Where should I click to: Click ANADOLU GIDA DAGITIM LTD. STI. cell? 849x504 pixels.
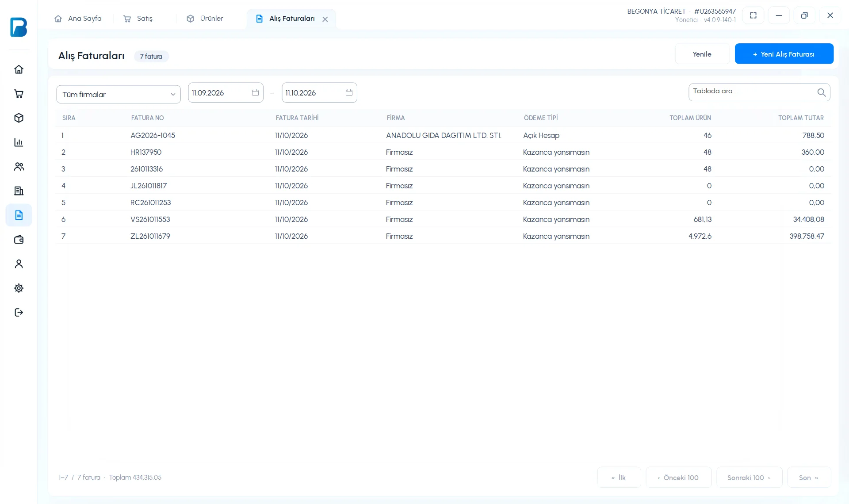[444, 135]
